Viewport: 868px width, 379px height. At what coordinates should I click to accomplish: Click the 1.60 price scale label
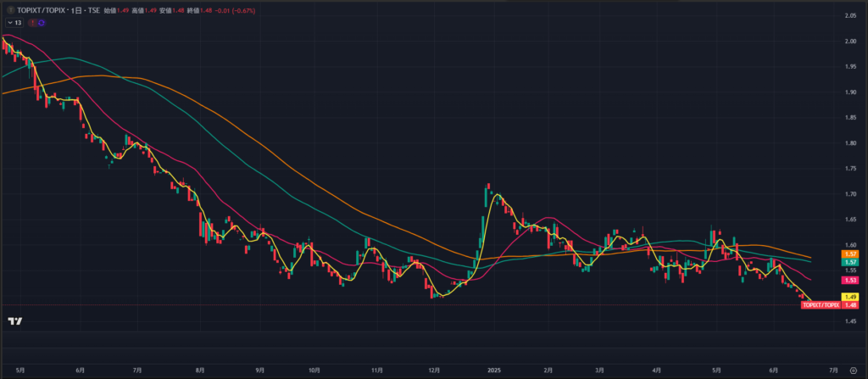click(849, 245)
